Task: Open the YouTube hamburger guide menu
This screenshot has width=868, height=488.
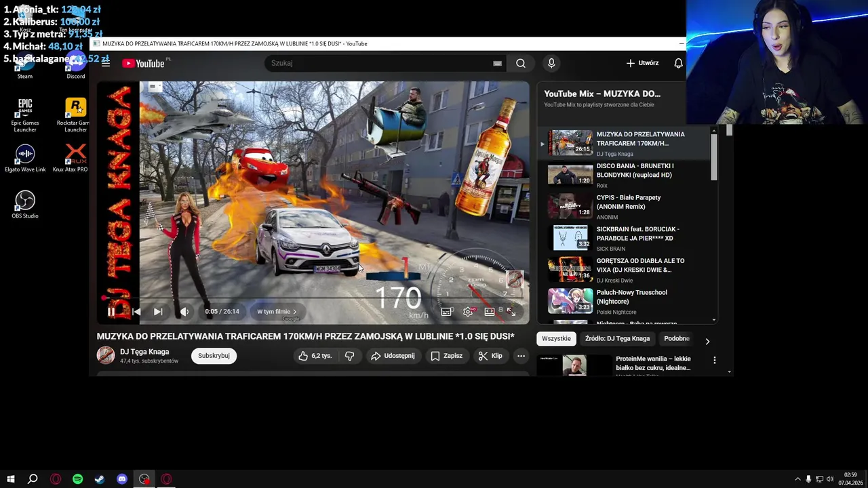Action: (x=106, y=63)
